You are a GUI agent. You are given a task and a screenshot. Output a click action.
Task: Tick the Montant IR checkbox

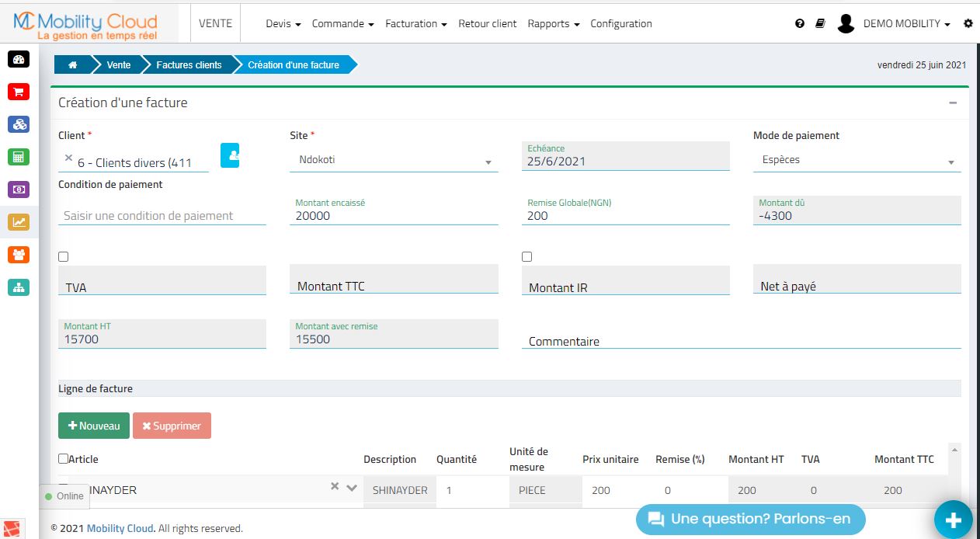(x=527, y=257)
